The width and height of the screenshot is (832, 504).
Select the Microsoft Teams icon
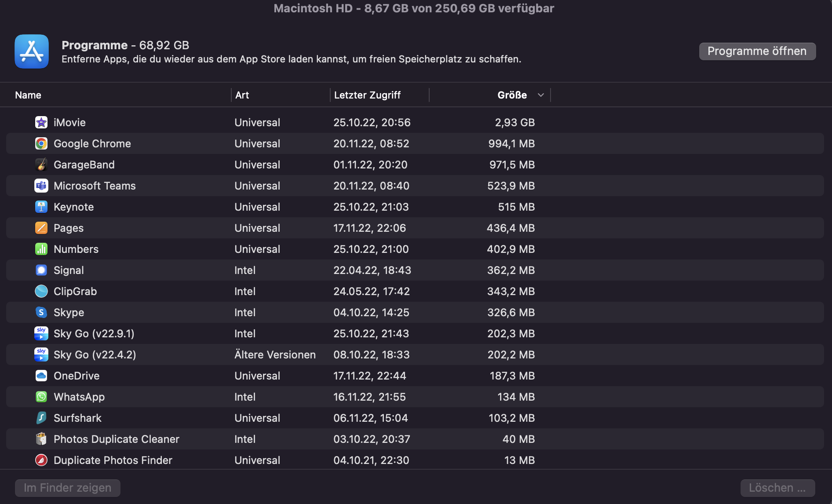pyautogui.click(x=41, y=186)
